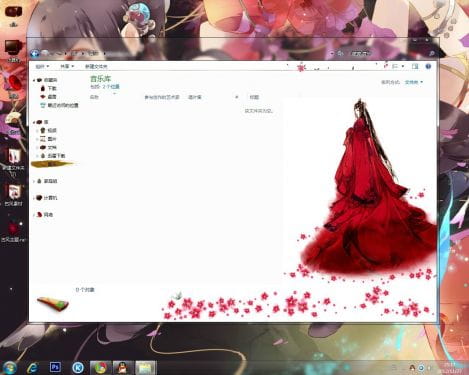Sort by the 唱片集 column header

pyautogui.click(x=195, y=97)
